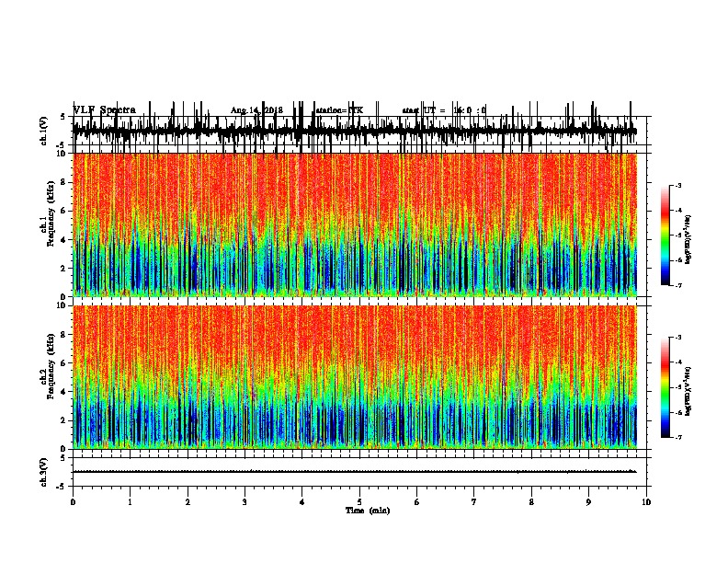Click the '2' kHz tick on ch.1 frequency axis
The image size is (728, 563).
tap(63, 268)
